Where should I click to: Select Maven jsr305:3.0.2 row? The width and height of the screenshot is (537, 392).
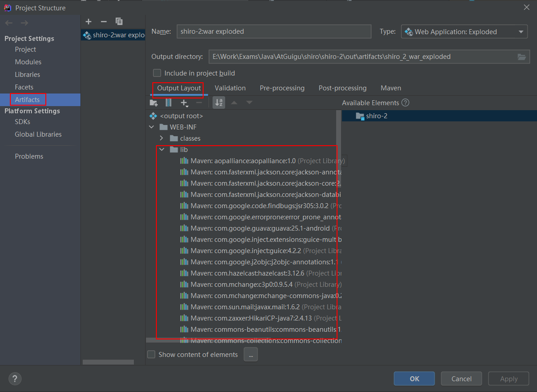coord(260,206)
